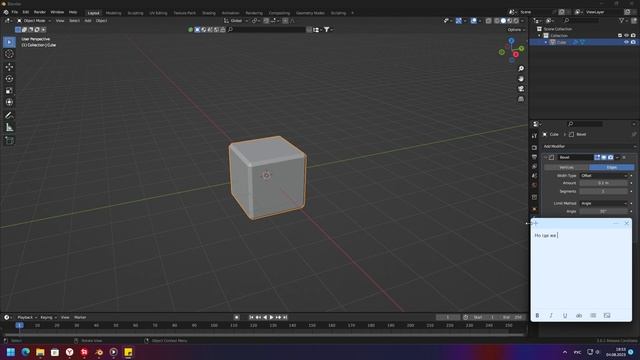This screenshot has width=640, height=360.
Task: Select the Scale tool
Action: tap(9, 91)
